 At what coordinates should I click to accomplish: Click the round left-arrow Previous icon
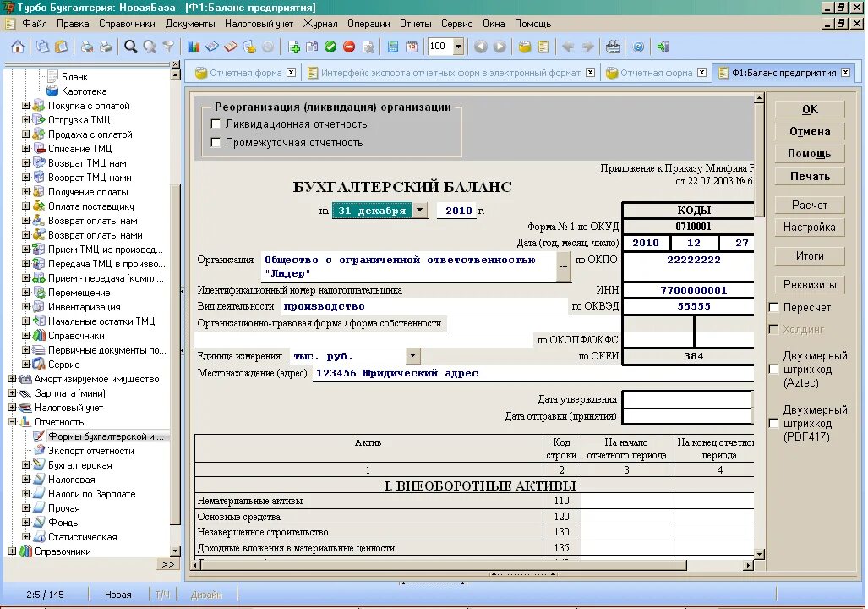(481, 47)
